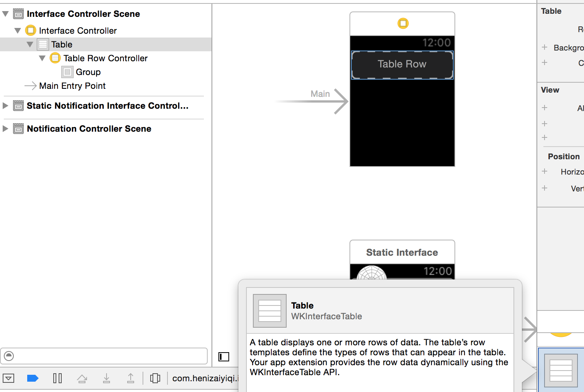Select the Group item in outline
The height and width of the screenshot is (392, 584).
click(x=88, y=72)
